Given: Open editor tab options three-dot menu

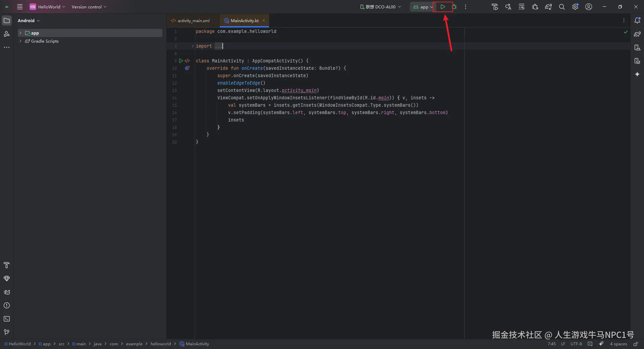Looking at the screenshot, I should (624, 20).
